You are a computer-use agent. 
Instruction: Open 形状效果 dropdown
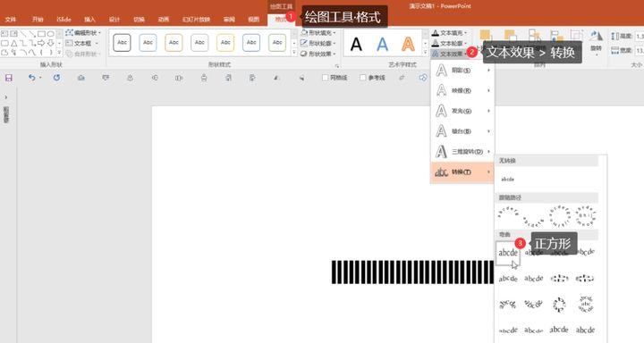coord(318,54)
